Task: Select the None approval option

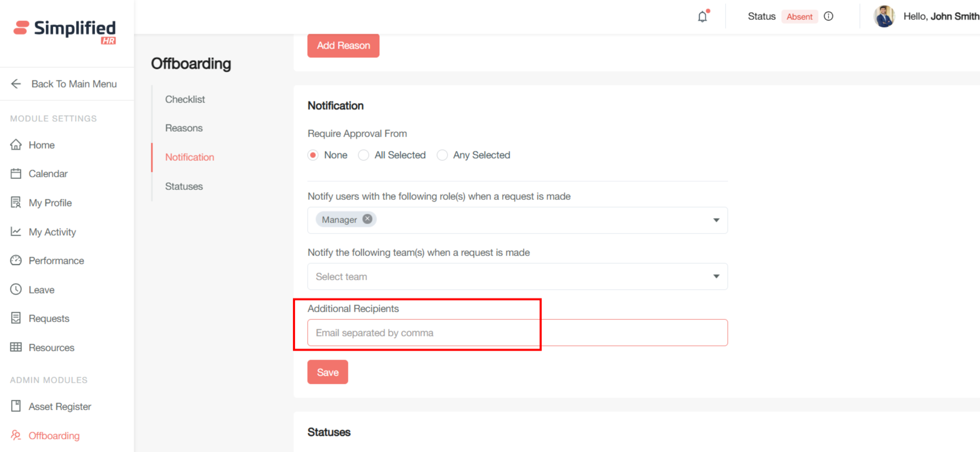Action: pos(313,155)
